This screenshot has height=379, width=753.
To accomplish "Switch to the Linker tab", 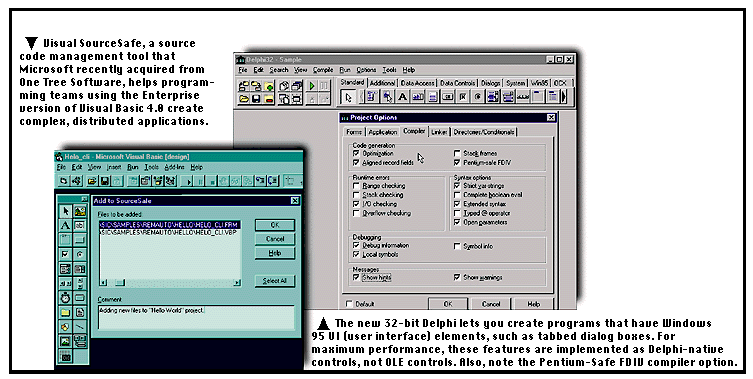I will tap(439, 132).
